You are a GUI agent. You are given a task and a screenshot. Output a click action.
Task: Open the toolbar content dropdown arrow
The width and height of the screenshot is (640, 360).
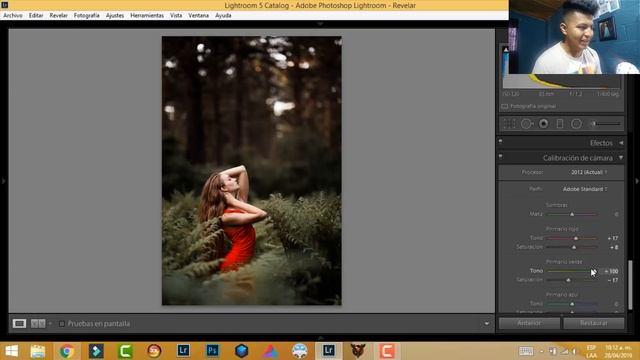(487, 324)
